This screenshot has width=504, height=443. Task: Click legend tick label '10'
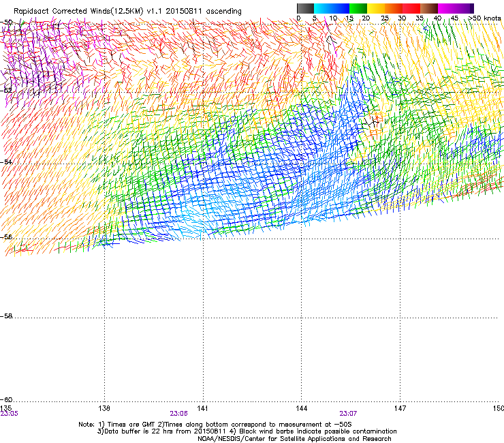[x=333, y=18]
